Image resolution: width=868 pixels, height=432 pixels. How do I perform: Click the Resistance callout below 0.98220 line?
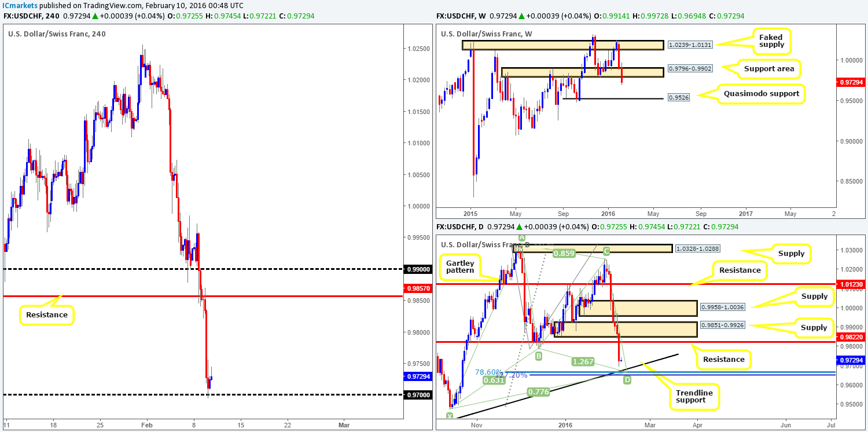[x=723, y=360]
